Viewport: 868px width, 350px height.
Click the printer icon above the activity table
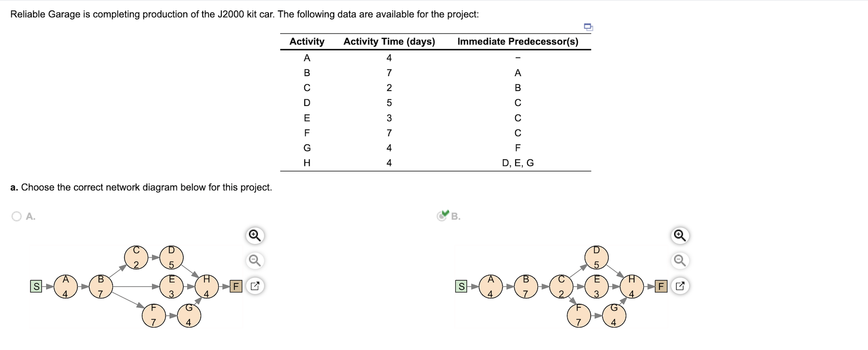(x=588, y=27)
